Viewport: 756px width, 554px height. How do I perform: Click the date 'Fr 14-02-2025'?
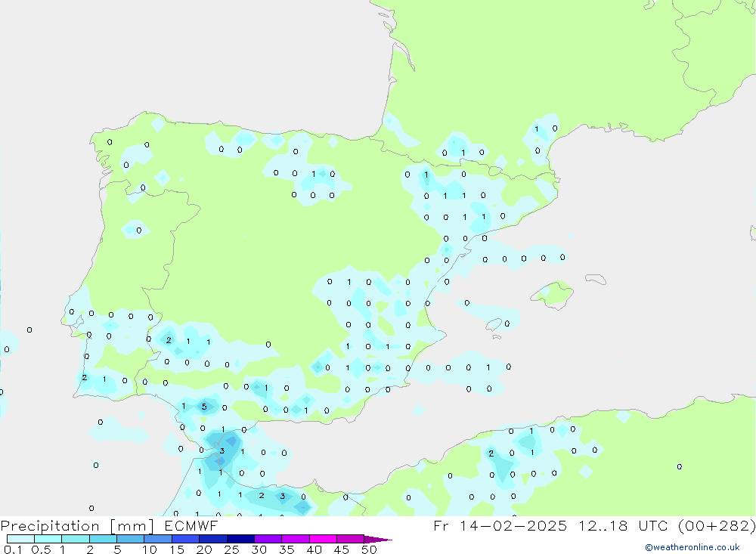click(x=500, y=525)
